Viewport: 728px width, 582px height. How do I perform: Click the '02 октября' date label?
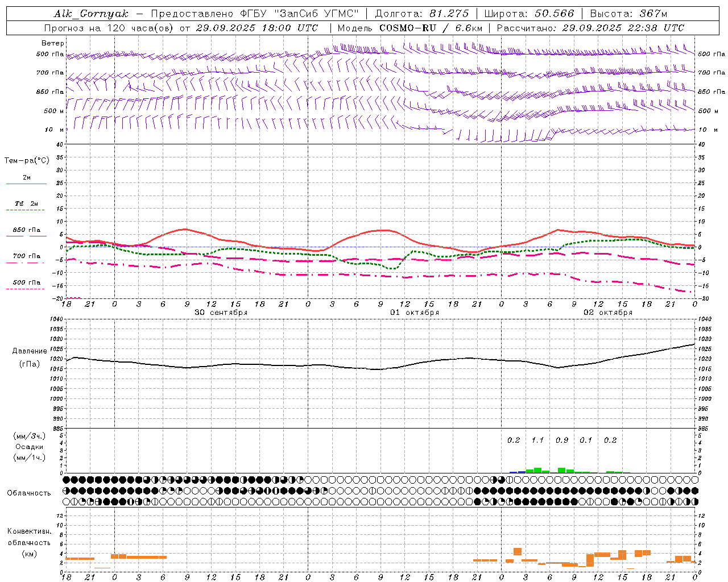[x=608, y=313]
